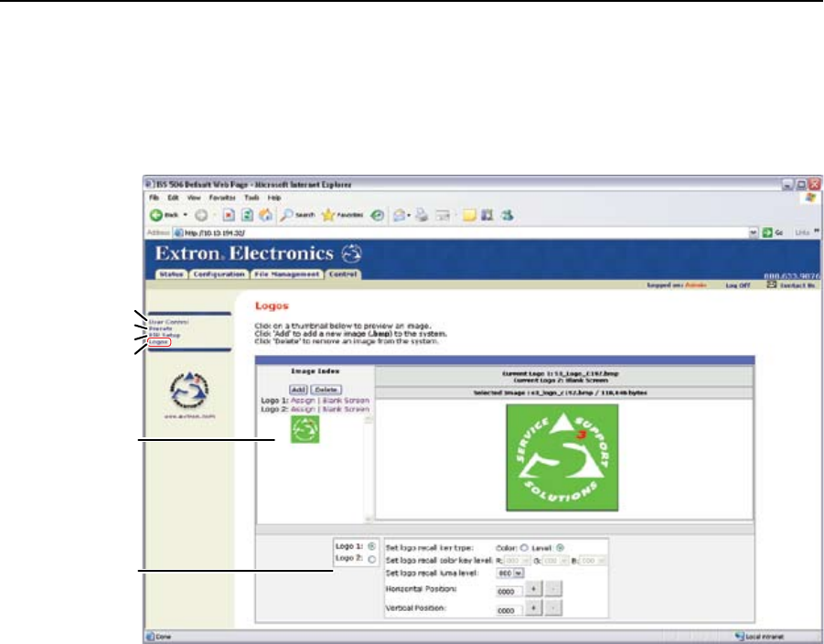The image size is (824, 644).
Task: Click the grayed Edit page icon
Action: [x=443, y=215]
